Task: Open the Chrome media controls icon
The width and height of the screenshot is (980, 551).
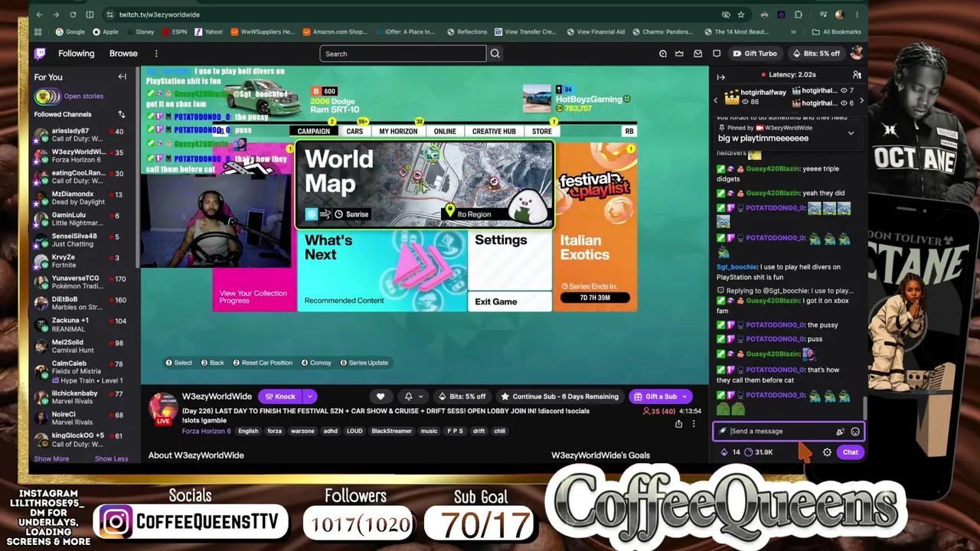Action: (823, 15)
